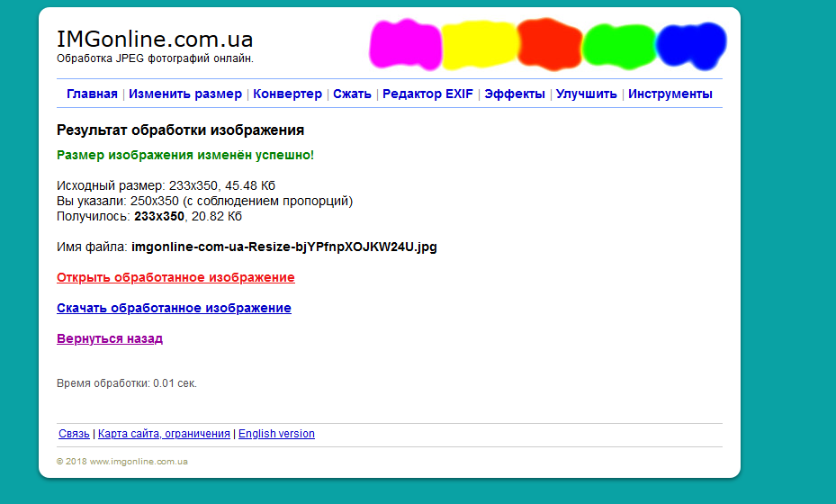This screenshot has width=836, height=504.
Task: Click the blue paint blob in header
Action: [x=691, y=46]
